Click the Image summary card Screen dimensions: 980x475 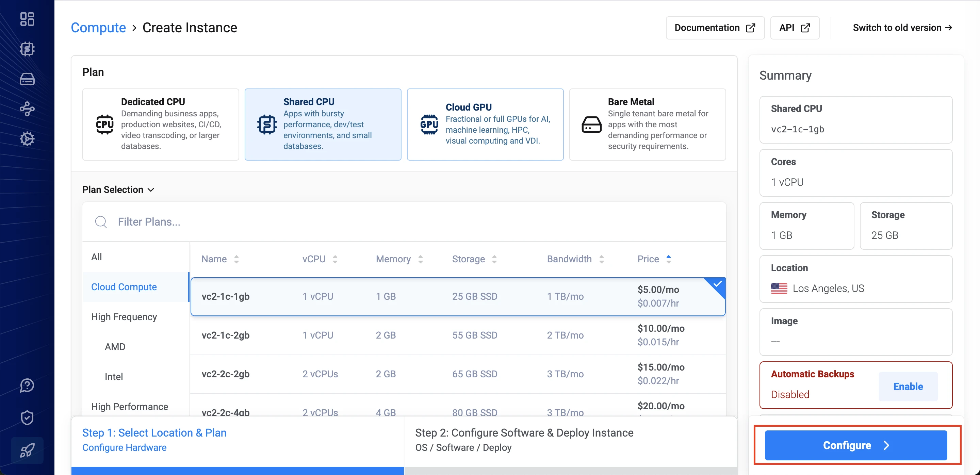point(855,332)
